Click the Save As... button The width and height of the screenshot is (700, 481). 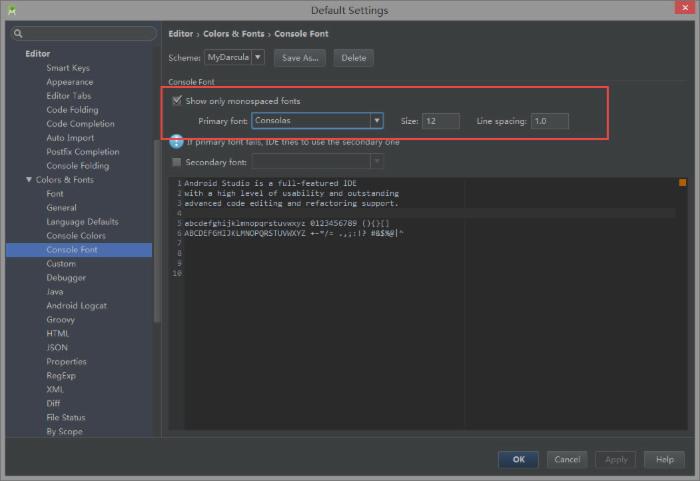point(300,58)
